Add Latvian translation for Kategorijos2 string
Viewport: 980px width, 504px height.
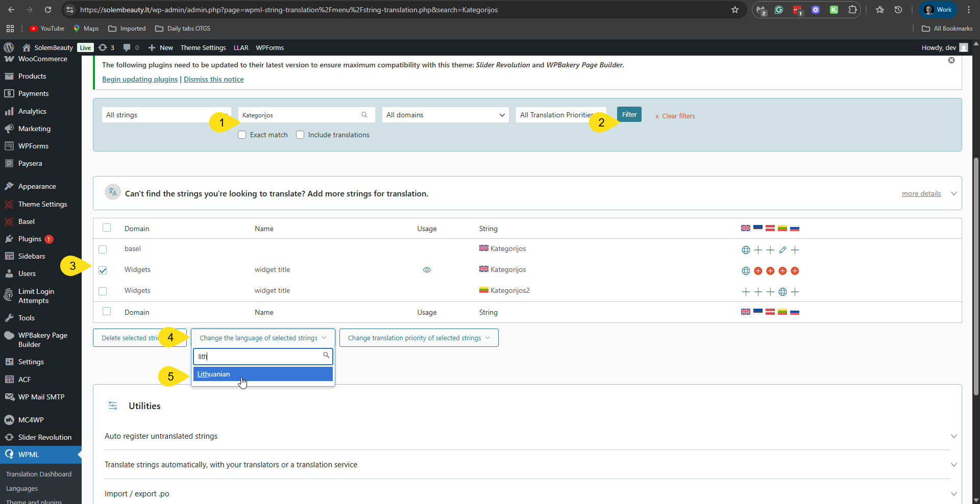point(770,292)
